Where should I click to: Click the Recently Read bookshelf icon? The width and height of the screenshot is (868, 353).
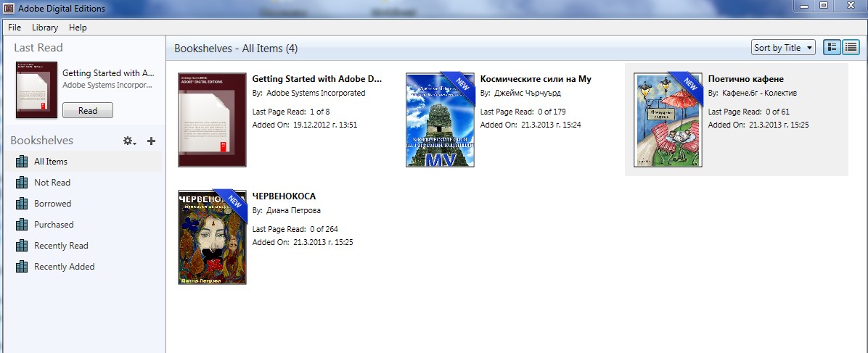coord(22,246)
